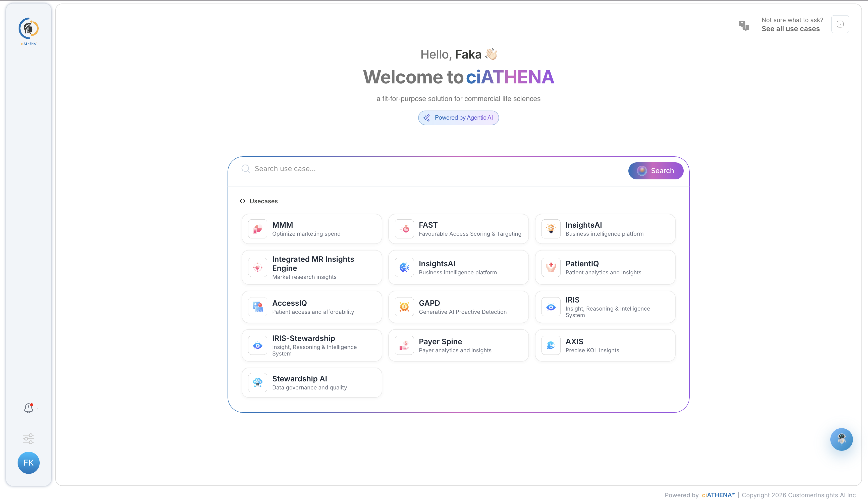The width and height of the screenshot is (868, 501).
Task: Click the PatientIQ hands icon
Action: coord(551,267)
